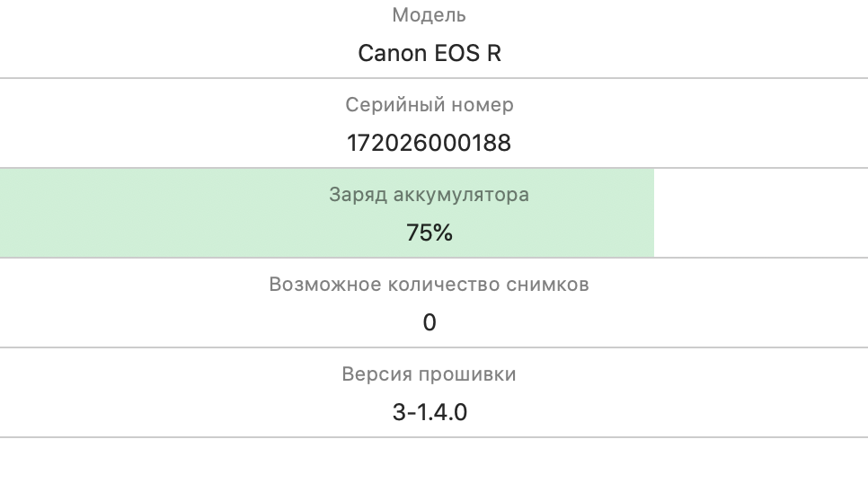Click the word "прошивки" in firmware label
The image size is (868, 492).
pyautogui.click(x=468, y=374)
